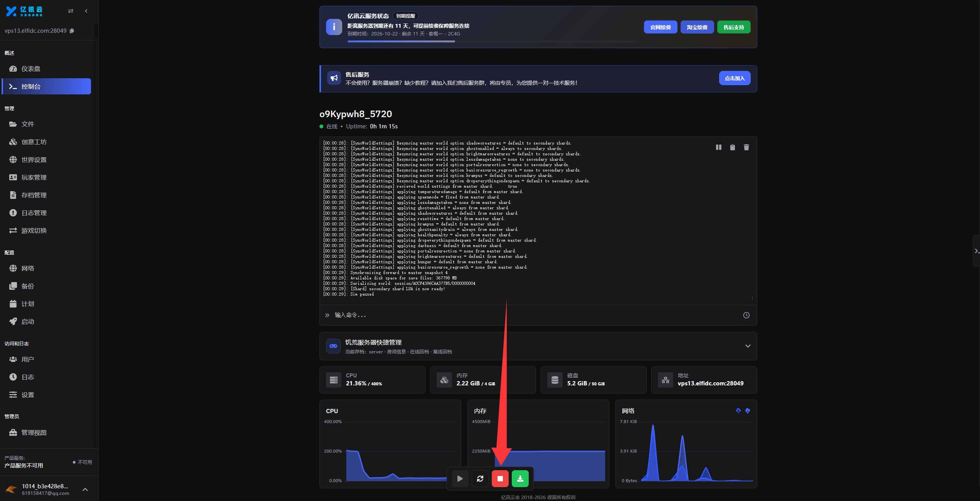Image resolution: width=980 pixels, height=501 pixels.
Task: Go to 世界设置 world settings
Action: [x=47, y=160]
